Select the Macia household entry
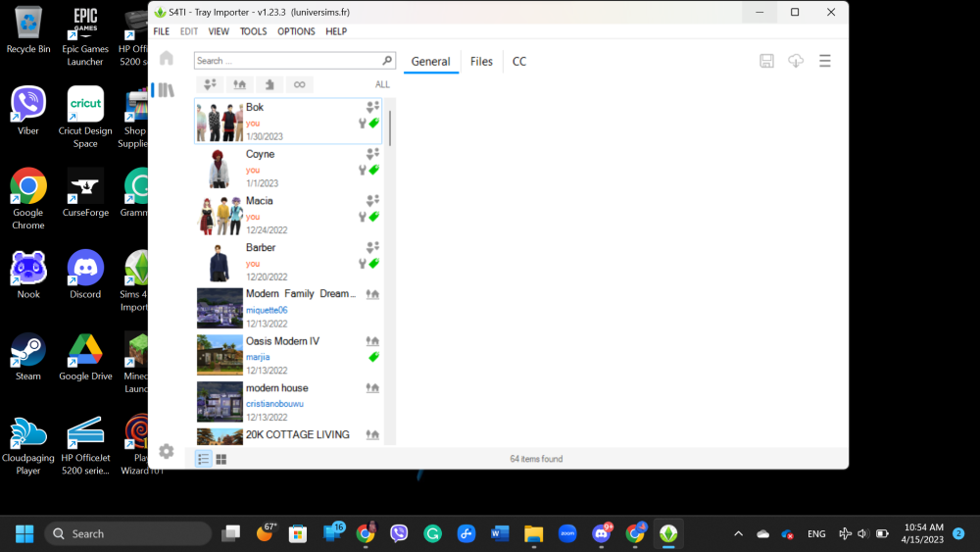 (x=288, y=215)
